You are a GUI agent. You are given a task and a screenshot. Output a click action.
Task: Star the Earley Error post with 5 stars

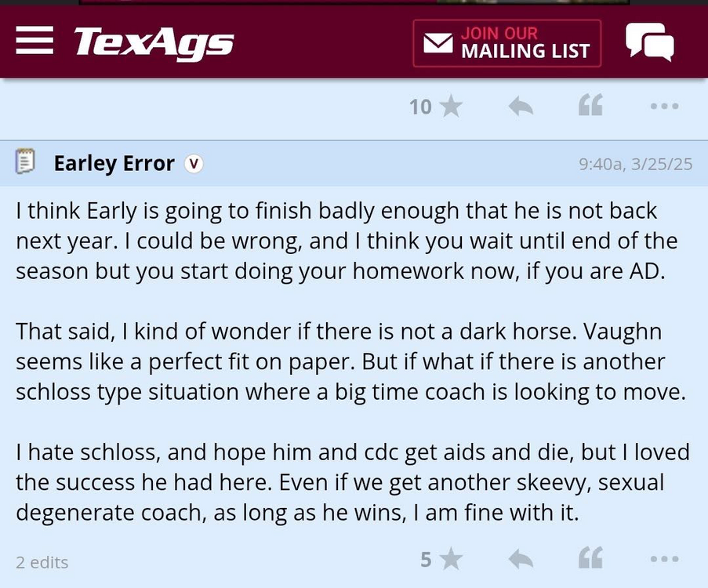(x=451, y=559)
